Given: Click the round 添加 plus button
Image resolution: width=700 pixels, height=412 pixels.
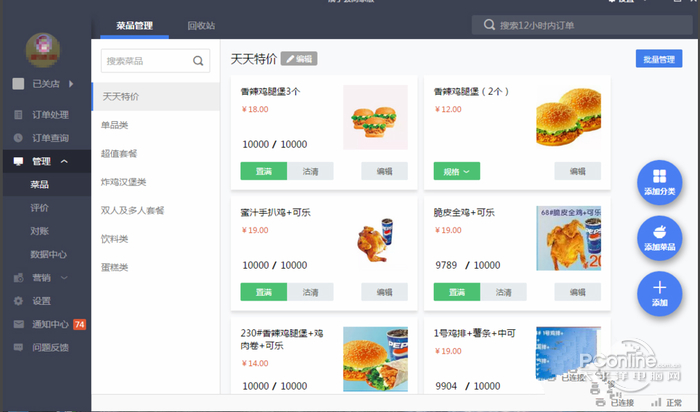Looking at the screenshot, I should point(659,294).
